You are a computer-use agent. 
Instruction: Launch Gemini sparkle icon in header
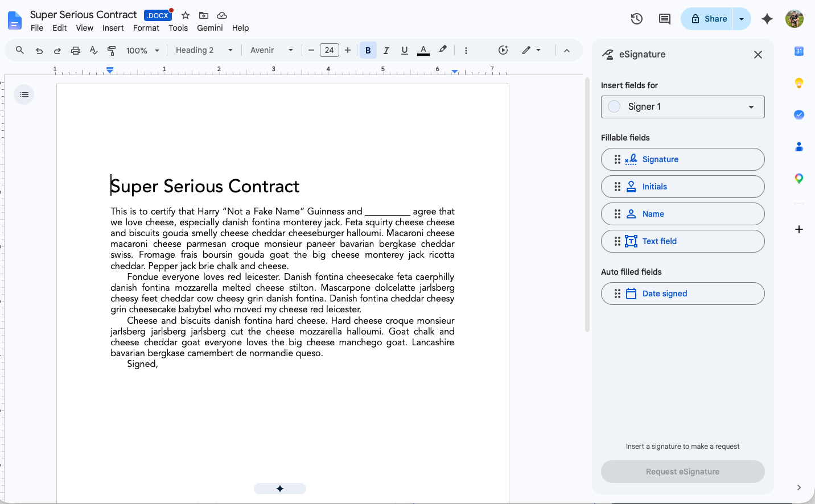(767, 19)
